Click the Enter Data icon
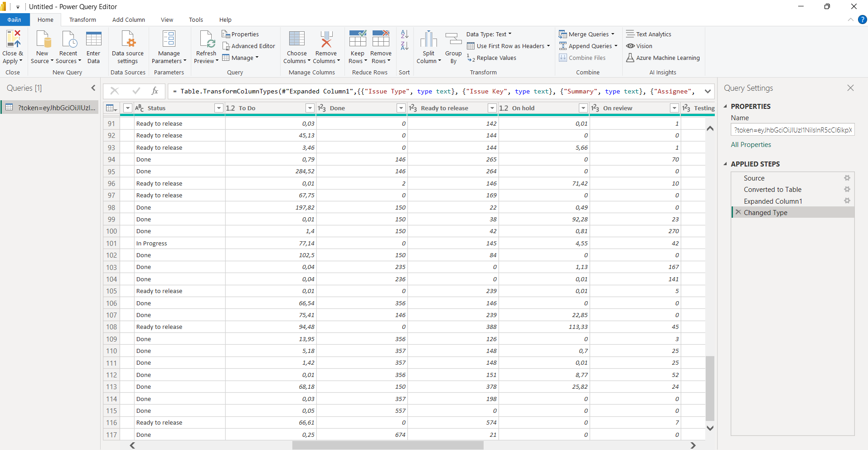Image resolution: width=868 pixels, height=450 pixels. pyautogui.click(x=93, y=39)
